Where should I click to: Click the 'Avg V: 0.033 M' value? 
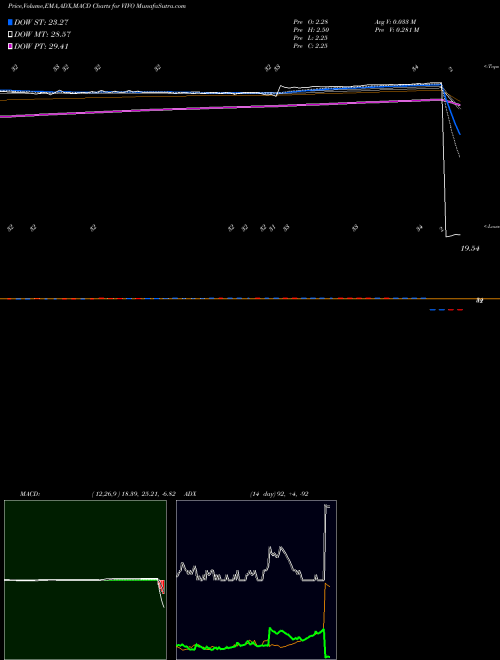click(396, 22)
